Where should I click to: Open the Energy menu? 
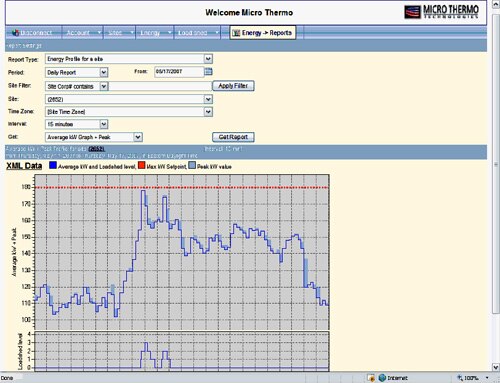point(155,33)
